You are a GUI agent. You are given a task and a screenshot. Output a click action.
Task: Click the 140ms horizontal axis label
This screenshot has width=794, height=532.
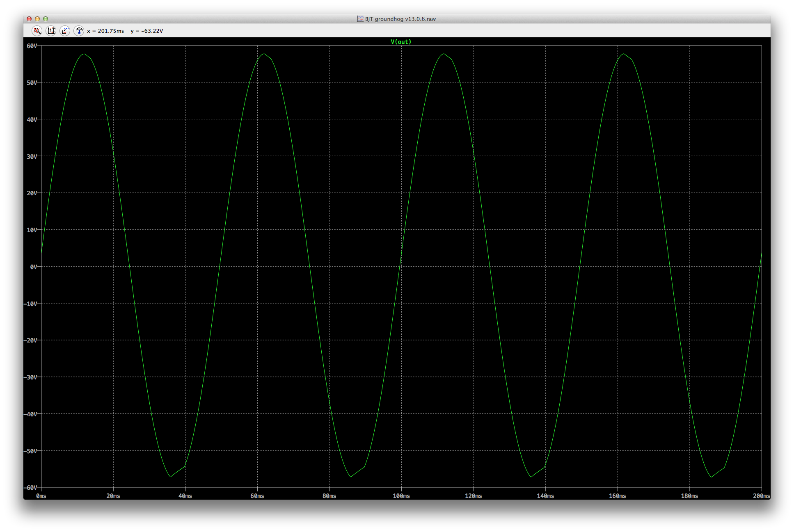point(545,496)
